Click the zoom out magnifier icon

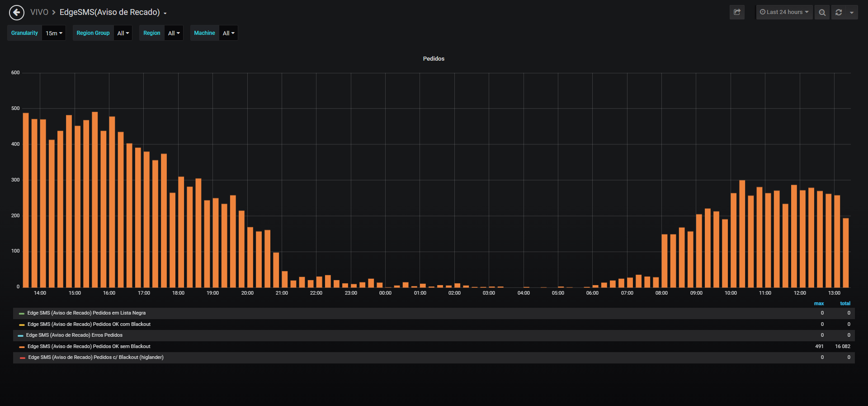822,12
